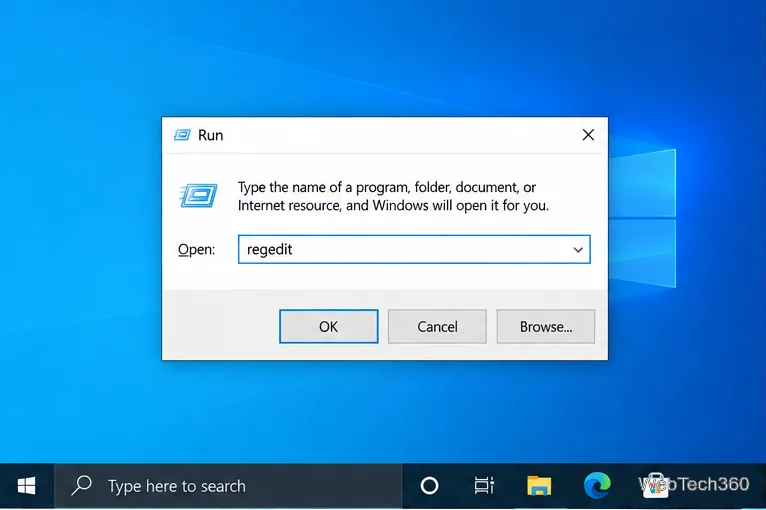The height and width of the screenshot is (510, 766).
Task: Click the Run title text
Action: pyautogui.click(x=211, y=135)
